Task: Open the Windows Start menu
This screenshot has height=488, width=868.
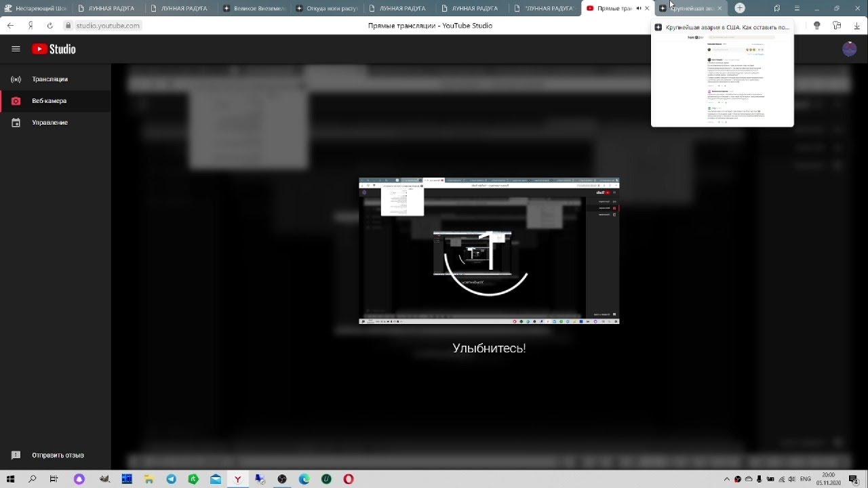Action: click(10, 479)
